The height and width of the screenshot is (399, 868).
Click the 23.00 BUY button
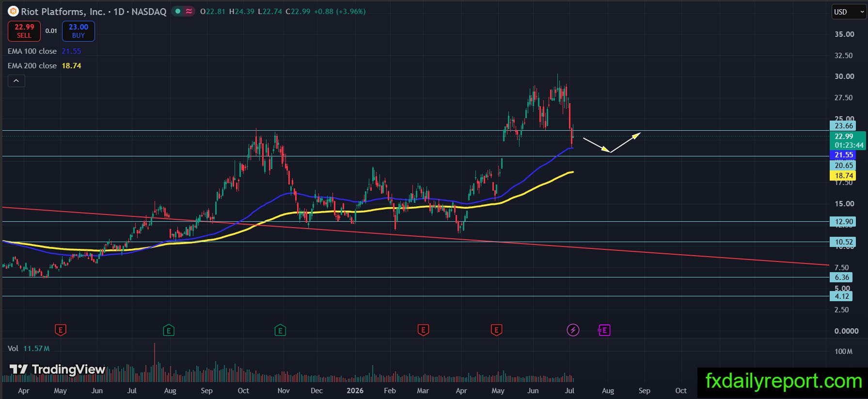79,31
